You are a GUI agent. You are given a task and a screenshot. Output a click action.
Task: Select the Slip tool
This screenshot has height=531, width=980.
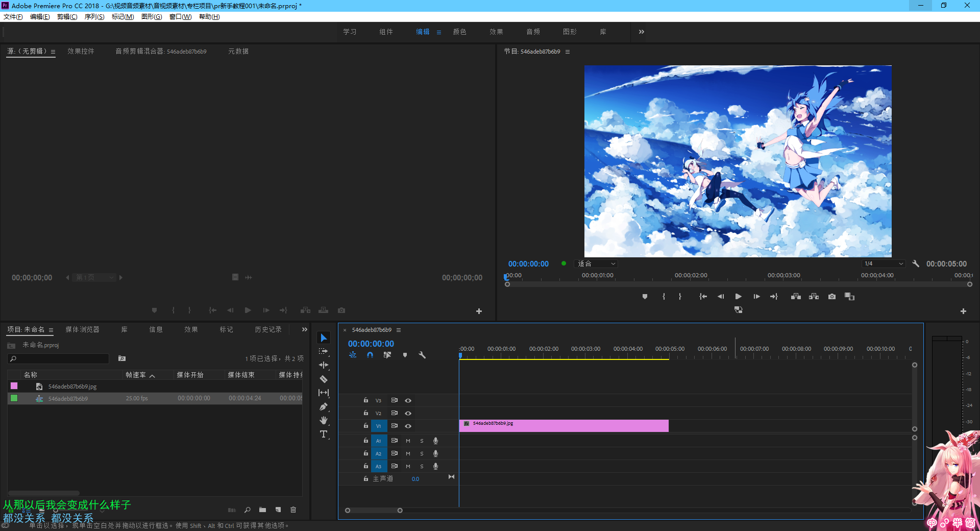point(324,393)
